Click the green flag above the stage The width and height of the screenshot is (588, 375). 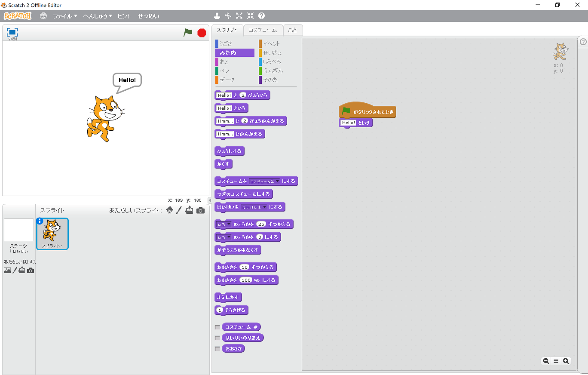(188, 32)
